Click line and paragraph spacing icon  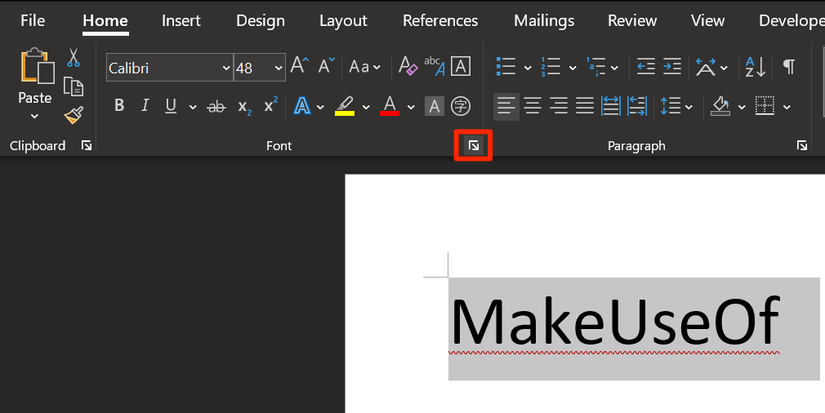670,107
